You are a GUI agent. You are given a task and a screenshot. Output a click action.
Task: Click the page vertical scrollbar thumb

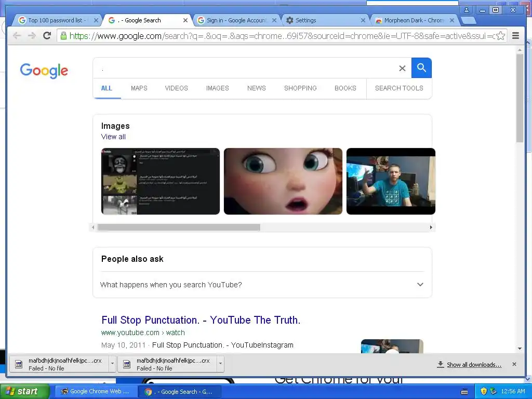(520, 98)
